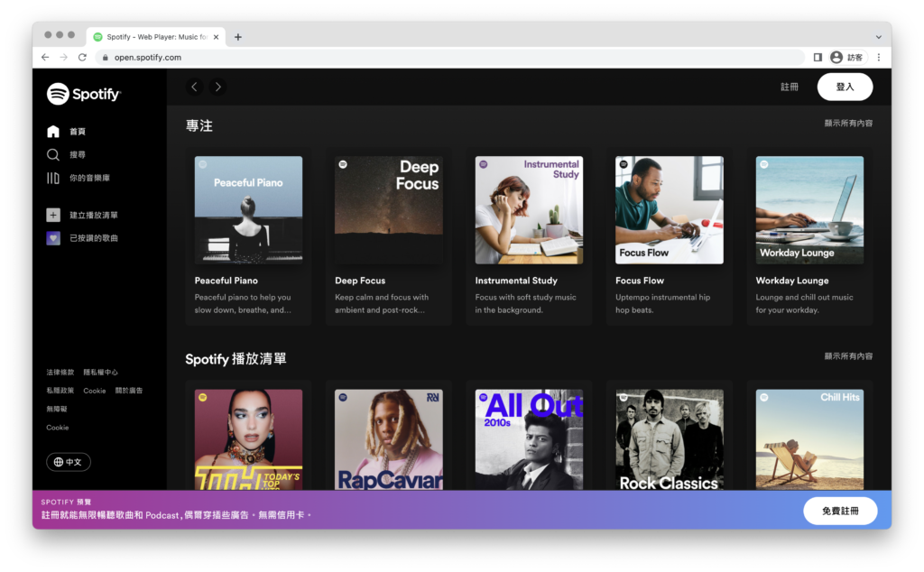Image resolution: width=924 pixels, height=572 pixels.
Task: Open the Instrumental Study cover
Action: [x=529, y=210]
